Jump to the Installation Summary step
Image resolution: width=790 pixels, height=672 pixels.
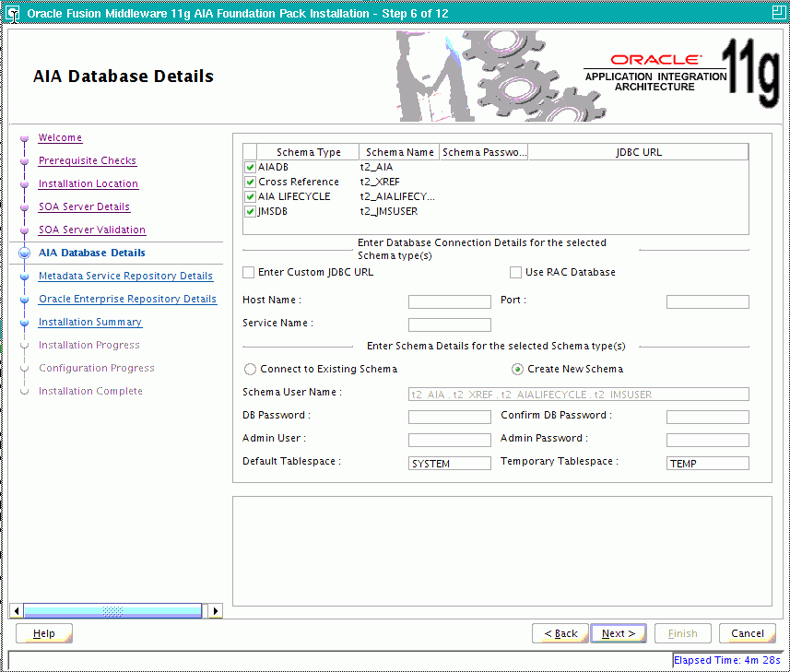90,322
